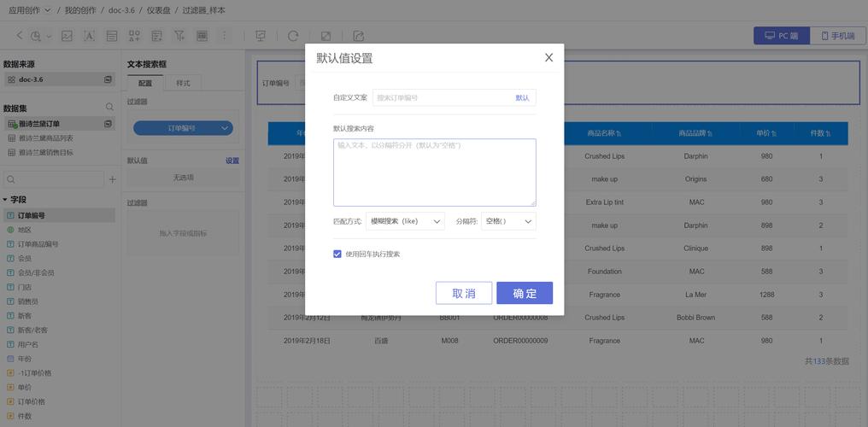Click the refresh icon in toolbar
Image resolution: width=868 pixels, height=427 pixels.
[x=293, y=36]
